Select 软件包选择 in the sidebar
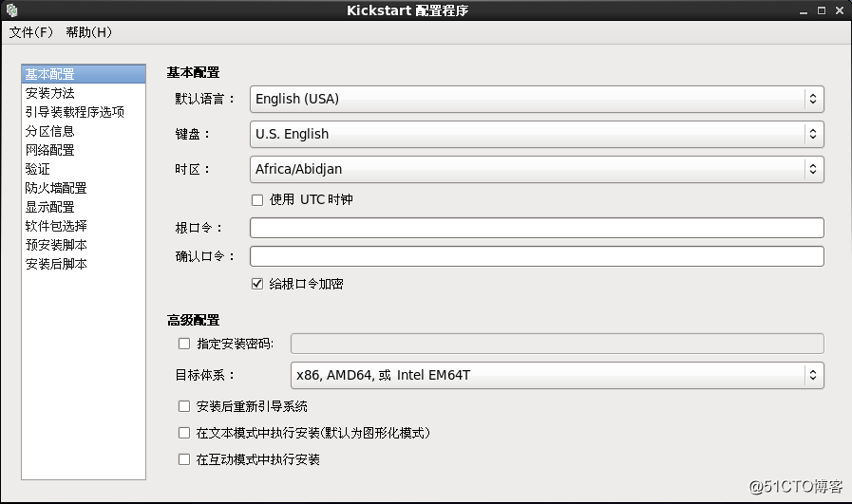852x504 pixels. 84,226
